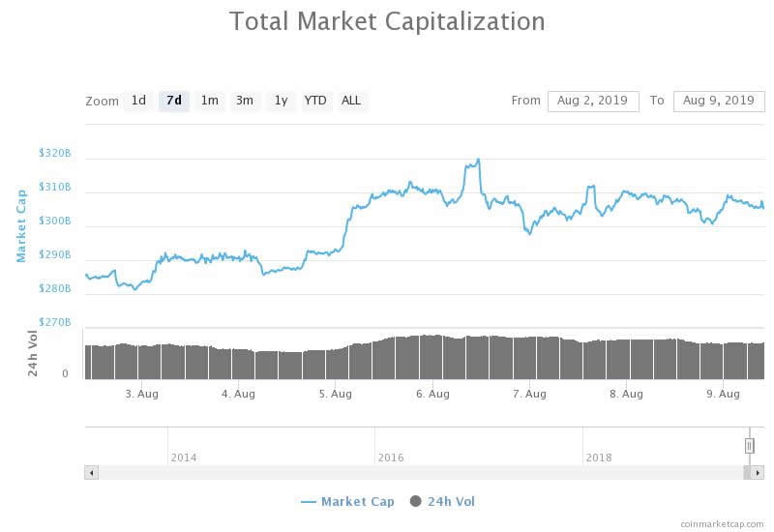Select the 1d zoom range
This screenshot has width=774, height=532.
pos(138,101)
